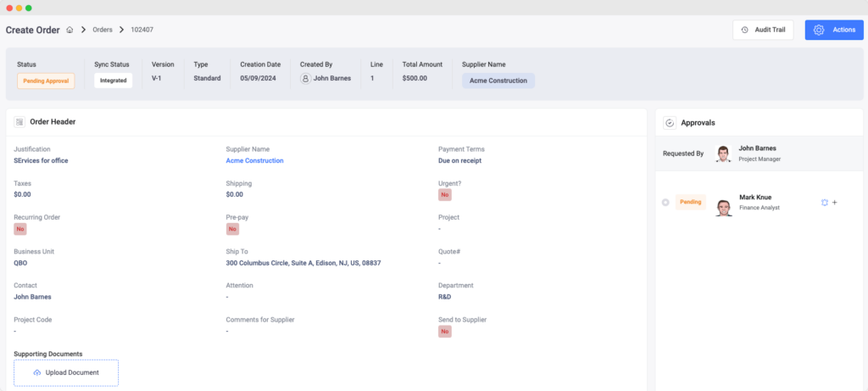Viewport: 868px width, 391px height.
Task: Click the Contact value John Barnes
Action: [x=33, y=297]
